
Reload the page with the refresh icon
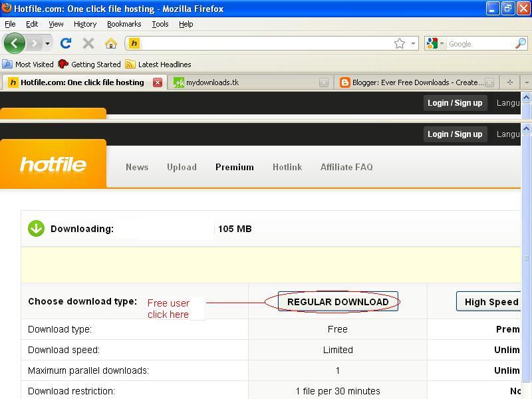(65, 43)
